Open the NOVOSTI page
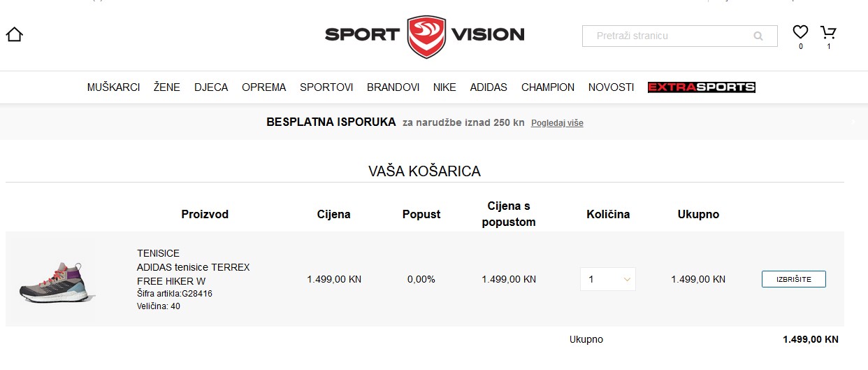This screenshot has width=868, height=370. pos(612,87)
